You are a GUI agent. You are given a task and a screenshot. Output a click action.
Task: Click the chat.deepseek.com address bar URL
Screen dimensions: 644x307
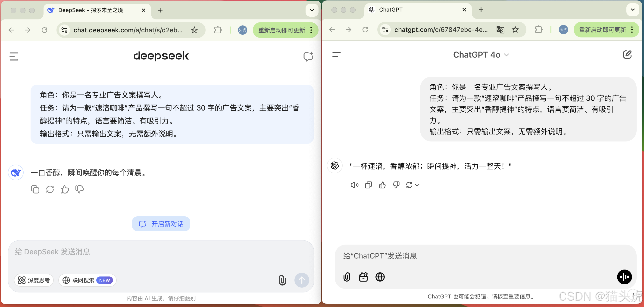pyautogui.click(x=128, y=30)
